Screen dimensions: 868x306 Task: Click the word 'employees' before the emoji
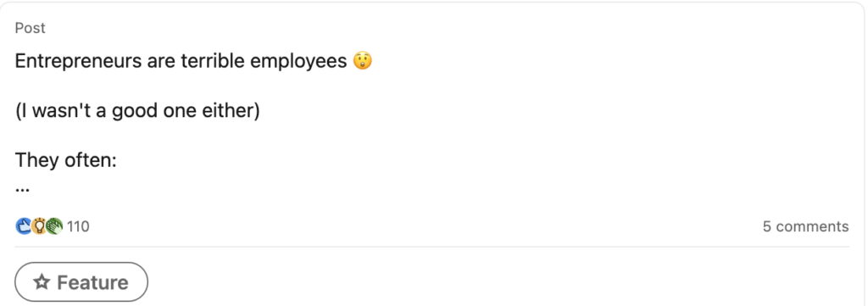click(x=299, y=63)
